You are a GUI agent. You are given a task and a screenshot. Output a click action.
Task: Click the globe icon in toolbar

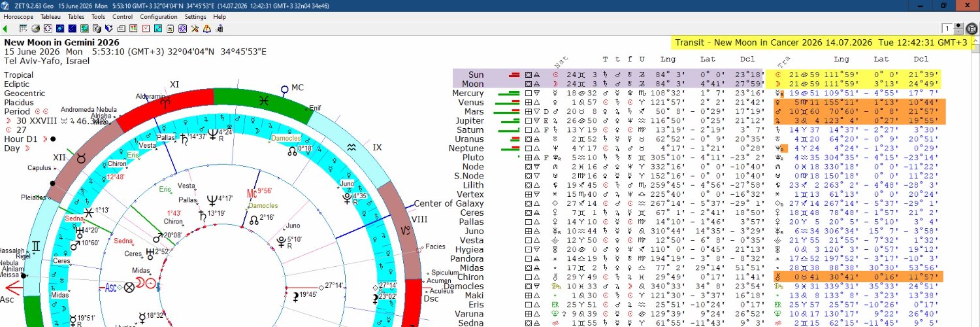[x=35, y=29]
